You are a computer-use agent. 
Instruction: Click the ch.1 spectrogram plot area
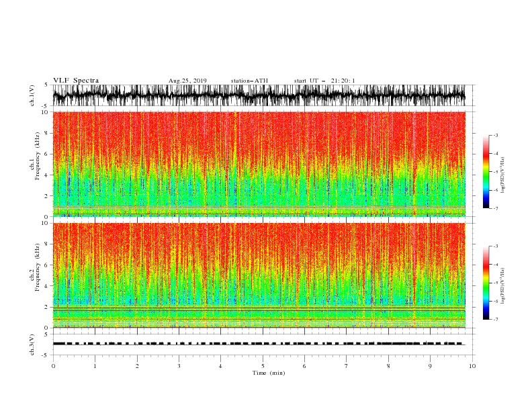pos(259,164)
